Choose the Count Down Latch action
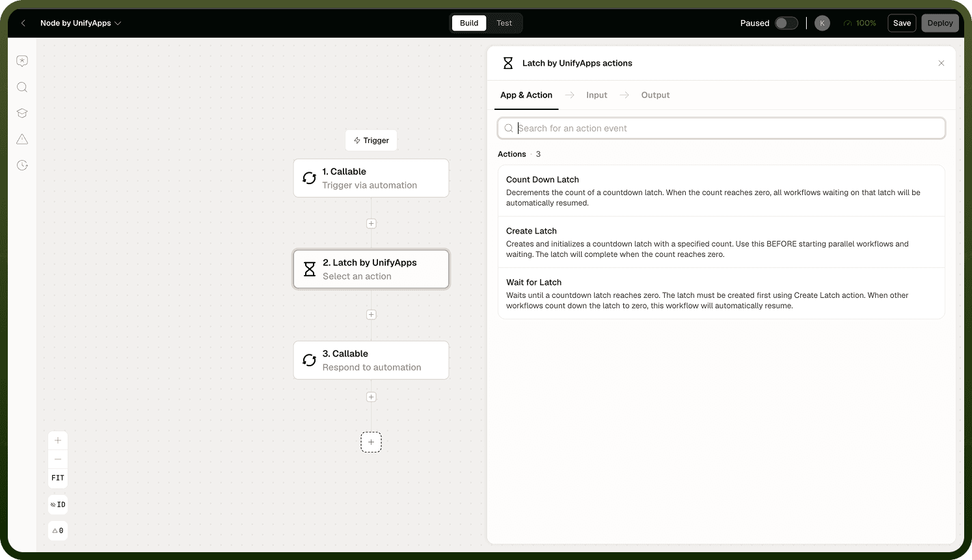The width and height of the screenshot is (972, 560). click(x=721, y=191)
